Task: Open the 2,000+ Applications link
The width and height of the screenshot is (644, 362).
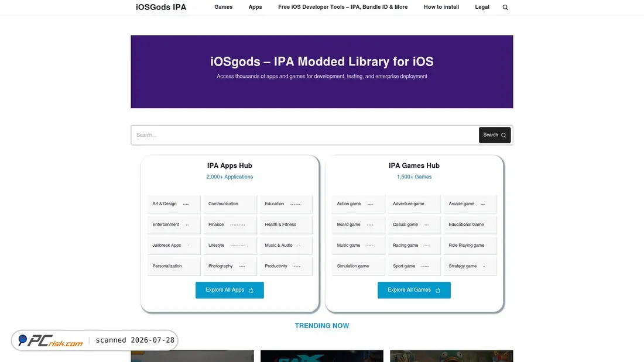Action: (x=229, y=177)
